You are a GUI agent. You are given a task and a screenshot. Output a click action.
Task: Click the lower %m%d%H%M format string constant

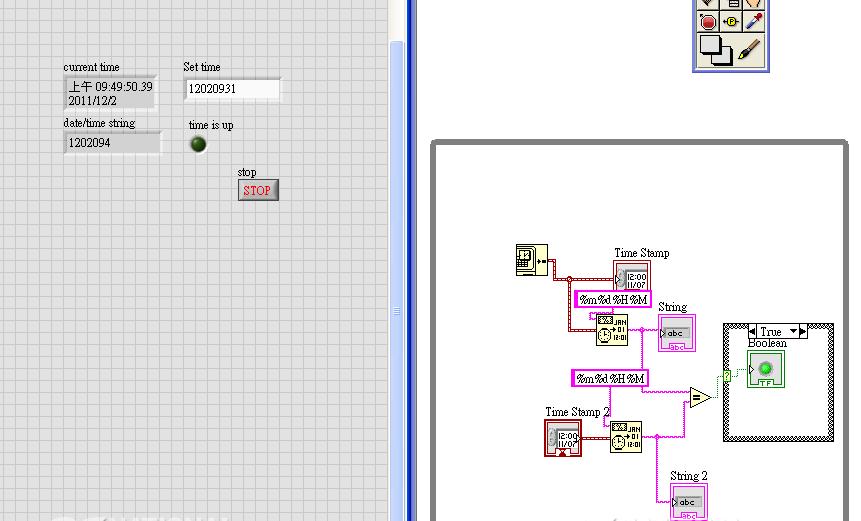pyautogui.click(x=610, y=378)
